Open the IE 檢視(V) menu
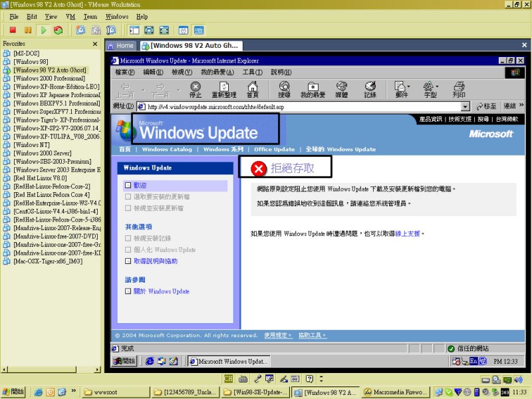 coord(182,72)
